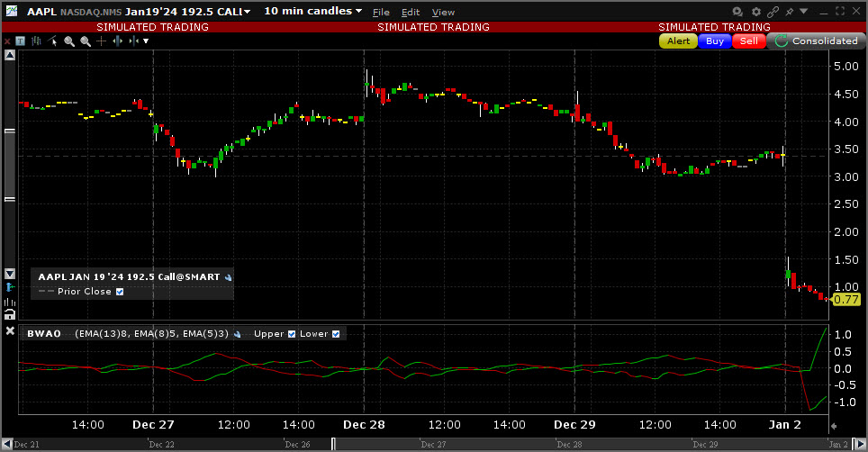This screenshot has width=868, height=452.
Task: Click the volume bars icon on left edge
Action: [x=10, y=302]
